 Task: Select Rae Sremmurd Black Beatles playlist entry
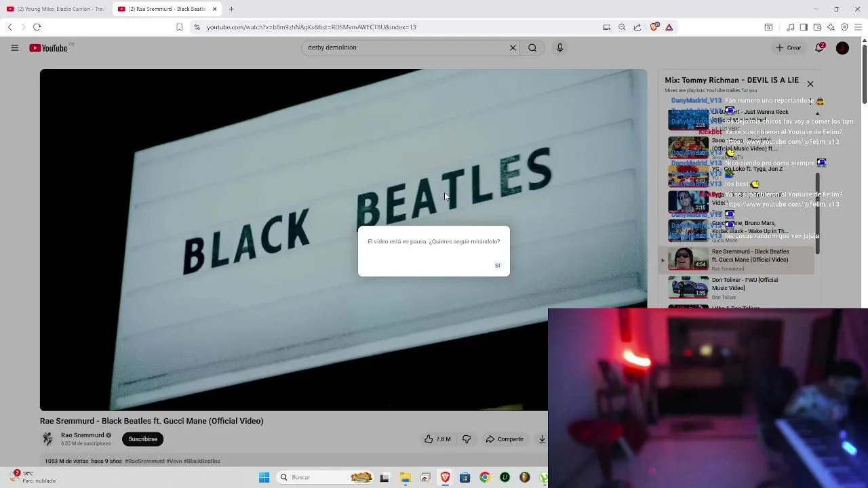point(736,260)
